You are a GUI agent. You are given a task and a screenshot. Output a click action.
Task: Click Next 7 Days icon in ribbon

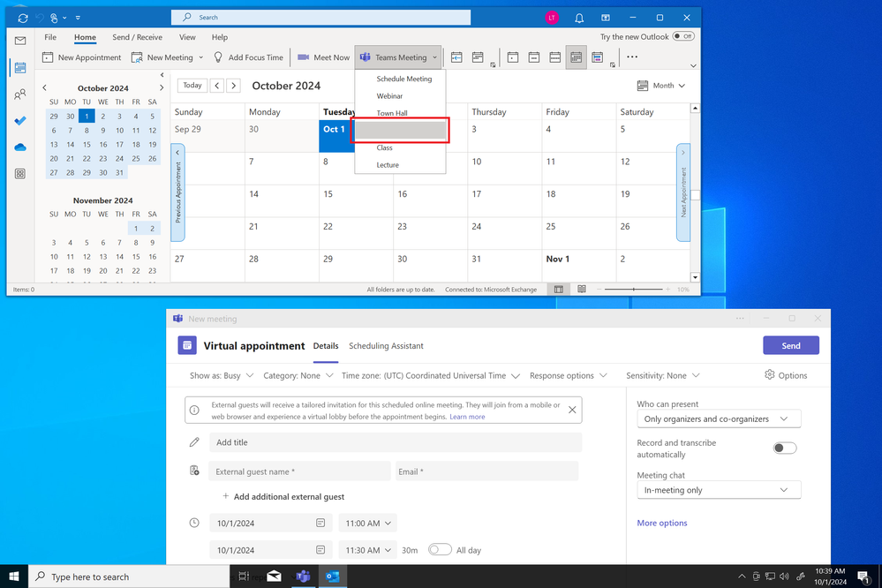[478, 57]
